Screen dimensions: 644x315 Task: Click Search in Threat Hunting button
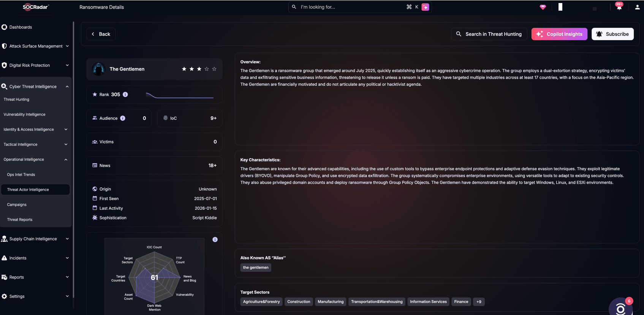pyautogui.click(x=489, y=34)
